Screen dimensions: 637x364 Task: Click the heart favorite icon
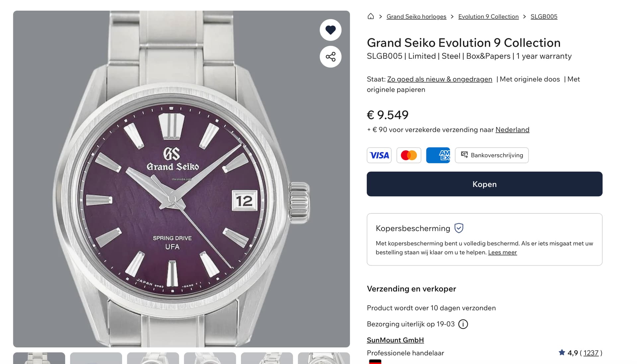(x=330, y=30)
